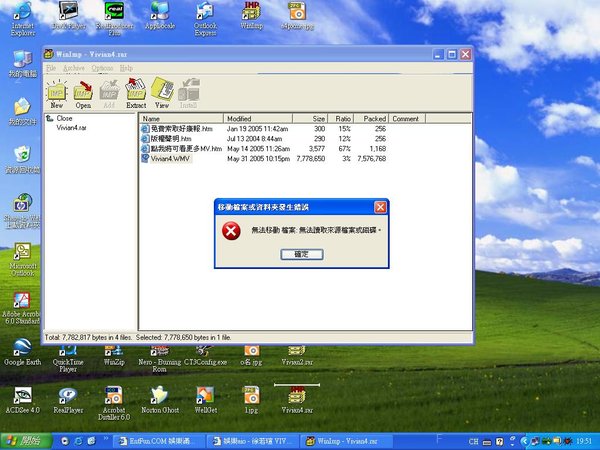Image resolution: width=600 pixels, height=450 pixels.
Task: Click Internet Explorer desktop icon
Action: click(x=23, y=19)
